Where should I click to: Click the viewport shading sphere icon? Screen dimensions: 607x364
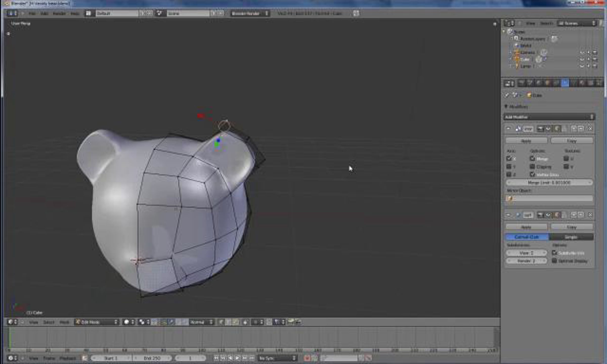(x=126, y=322)
